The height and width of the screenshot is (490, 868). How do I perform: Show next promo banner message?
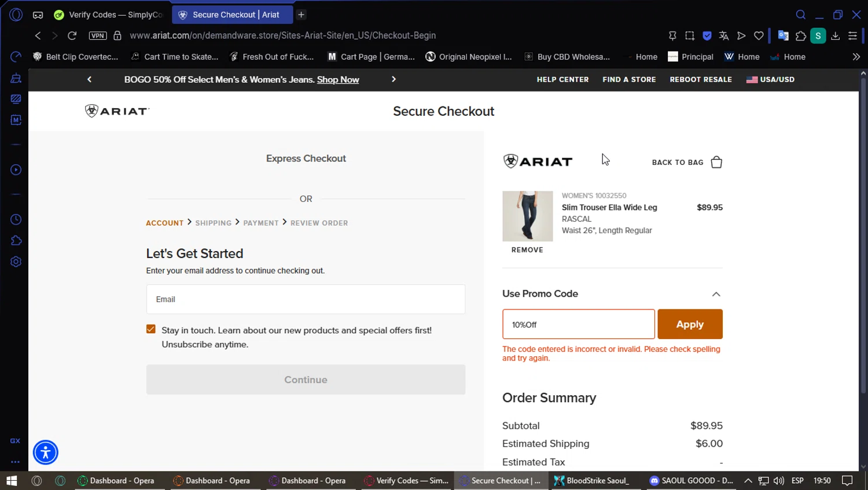(x=394, y=79)
